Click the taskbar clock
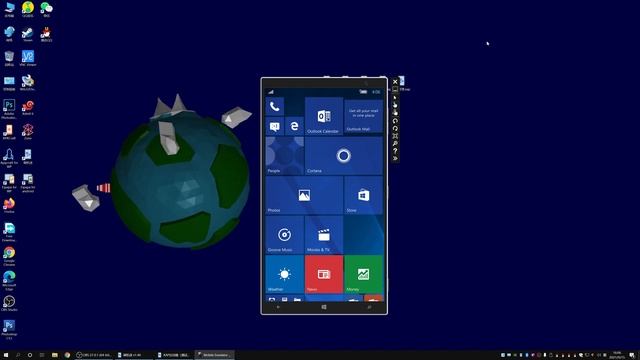This screenshot has height=360, width=640. pos(617,355)
